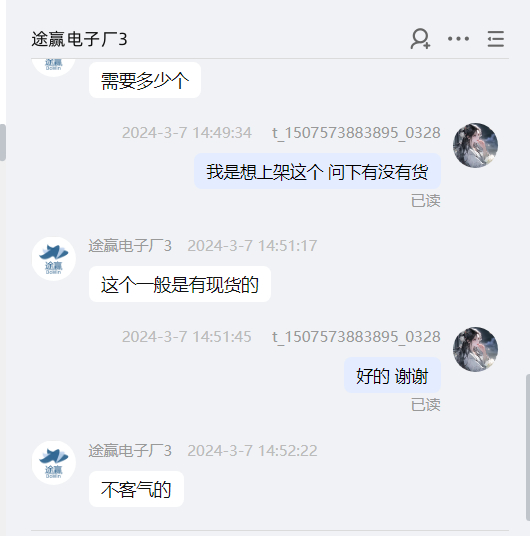Open the three-dots more options menu
Image resolution: width=530 pixels, height=536 pixels.
click(458, 39)
